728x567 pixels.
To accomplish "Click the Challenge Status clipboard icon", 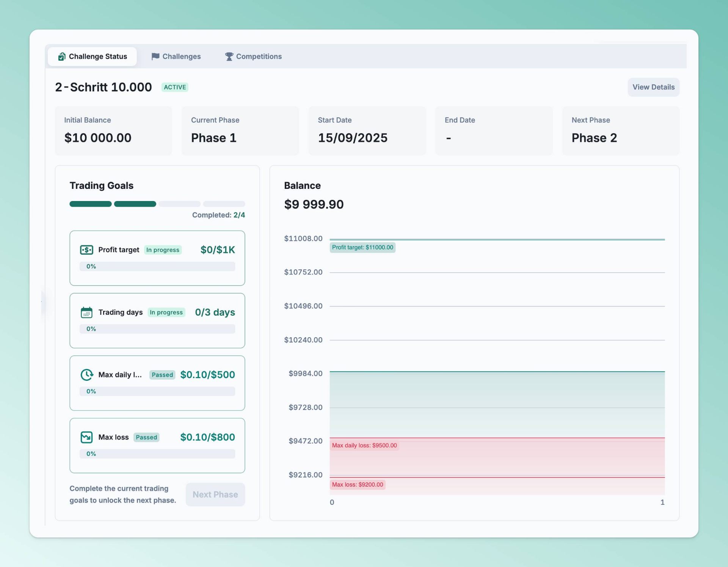I will coord(61,57).
